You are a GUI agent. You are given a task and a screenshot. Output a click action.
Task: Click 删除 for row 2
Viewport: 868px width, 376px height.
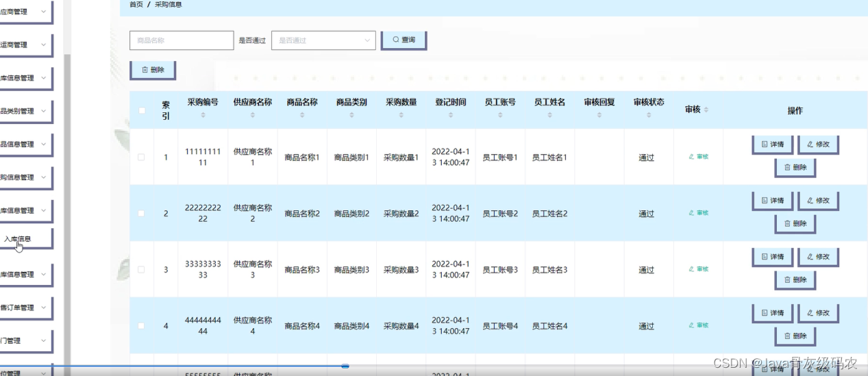795,223
